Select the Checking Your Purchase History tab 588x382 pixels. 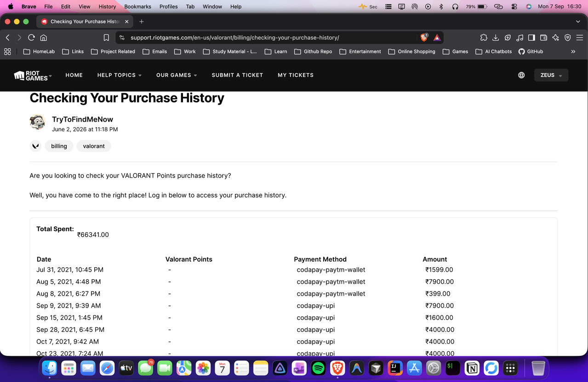click(85, 22)
